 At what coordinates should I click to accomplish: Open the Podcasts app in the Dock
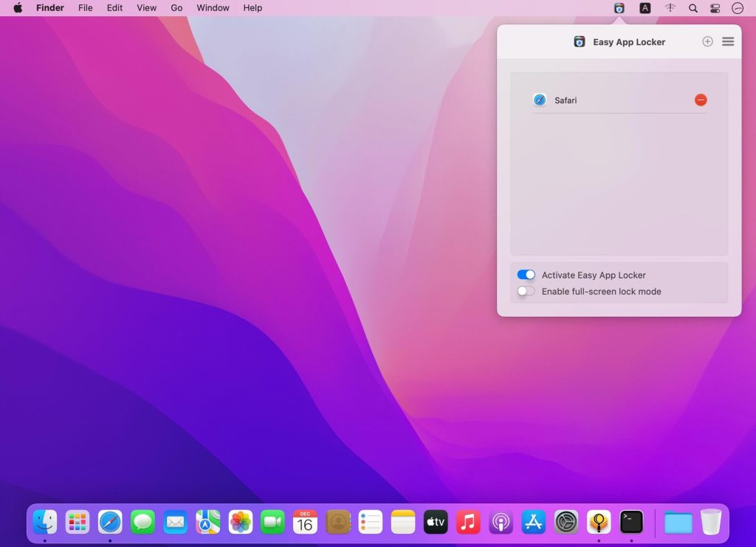tap(501, 522)
